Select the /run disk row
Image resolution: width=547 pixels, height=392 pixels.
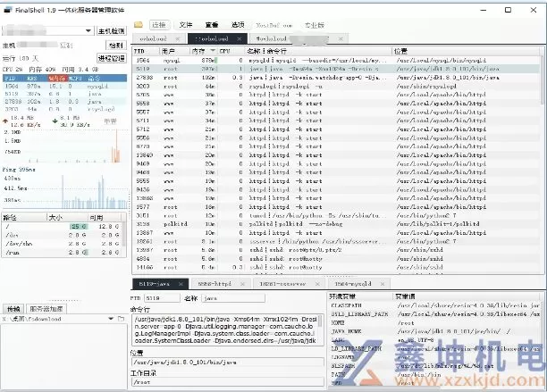pos(62,253)
